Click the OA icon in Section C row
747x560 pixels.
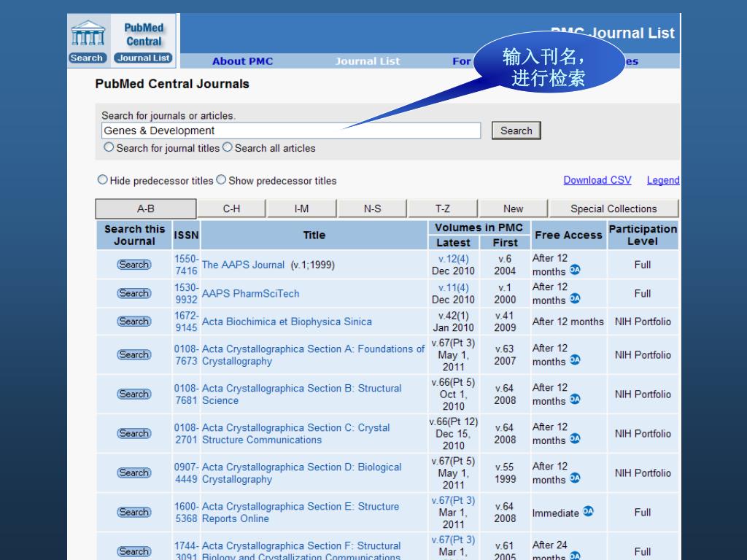[x=575, y=438]
